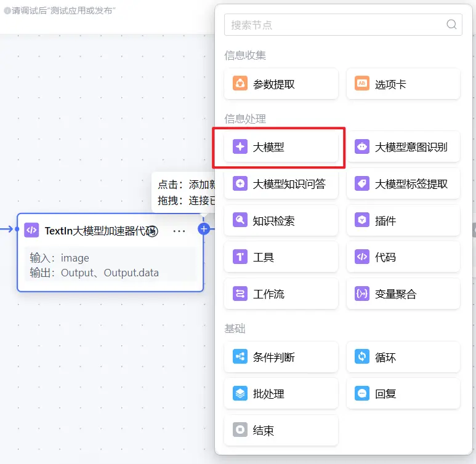Add 知识检索 node
The height and width of the screenshot is (464, 476).
[281, 220]
